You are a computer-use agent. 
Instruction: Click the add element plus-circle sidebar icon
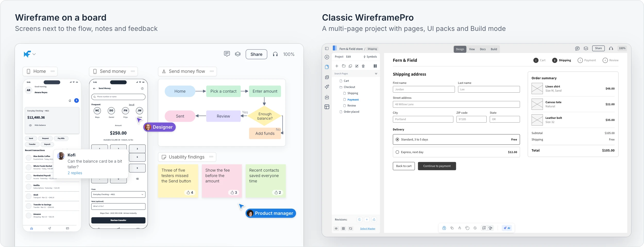(x=327, y=57)
